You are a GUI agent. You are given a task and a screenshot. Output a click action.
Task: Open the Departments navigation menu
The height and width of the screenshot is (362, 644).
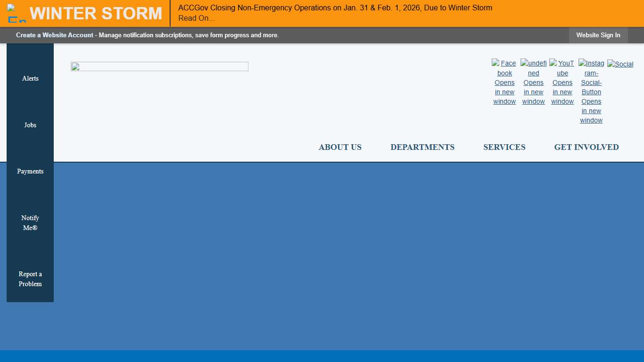pyautogui.click(x=422, y=147)
